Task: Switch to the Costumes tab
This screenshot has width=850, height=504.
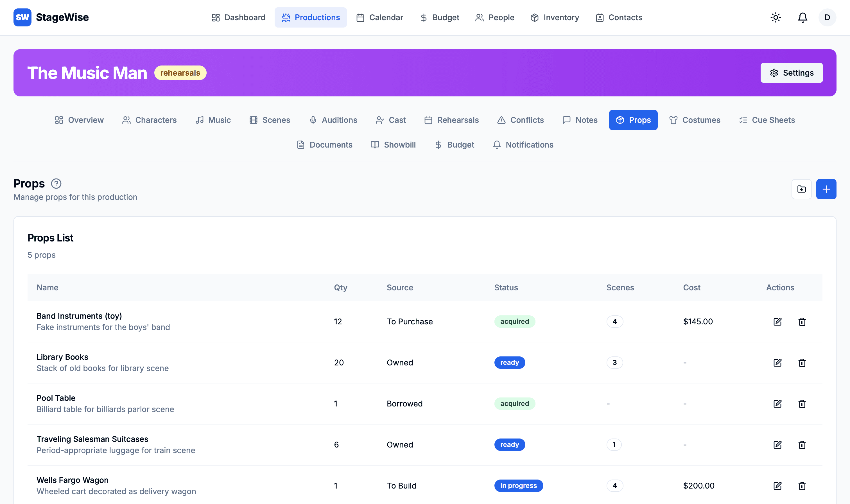Action: pyautogui.click(x=695, y=120)
